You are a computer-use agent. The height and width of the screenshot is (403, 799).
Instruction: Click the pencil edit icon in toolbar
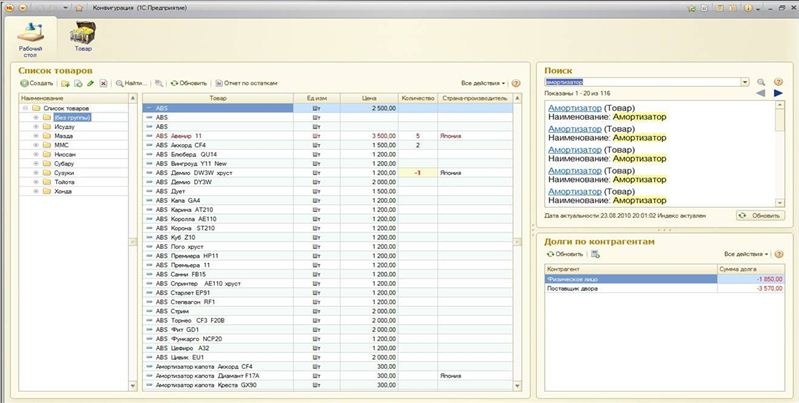coord(90,83)
